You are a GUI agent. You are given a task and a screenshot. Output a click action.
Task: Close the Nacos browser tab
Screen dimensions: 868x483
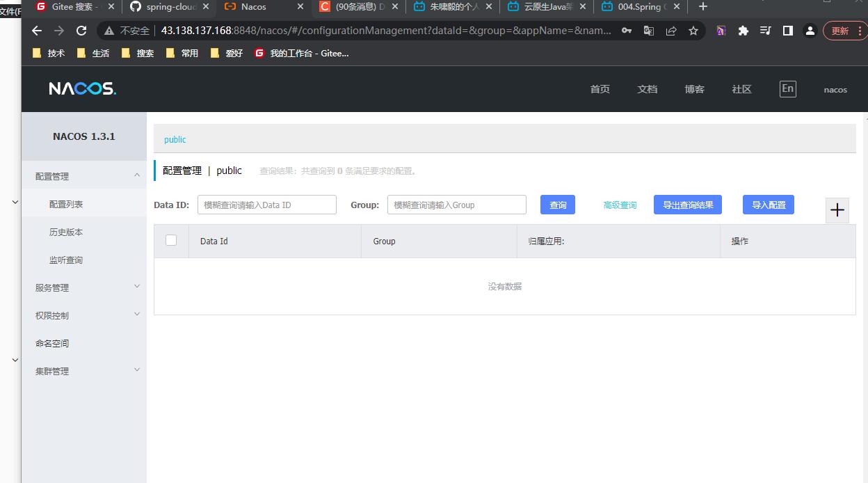[300, 6]
